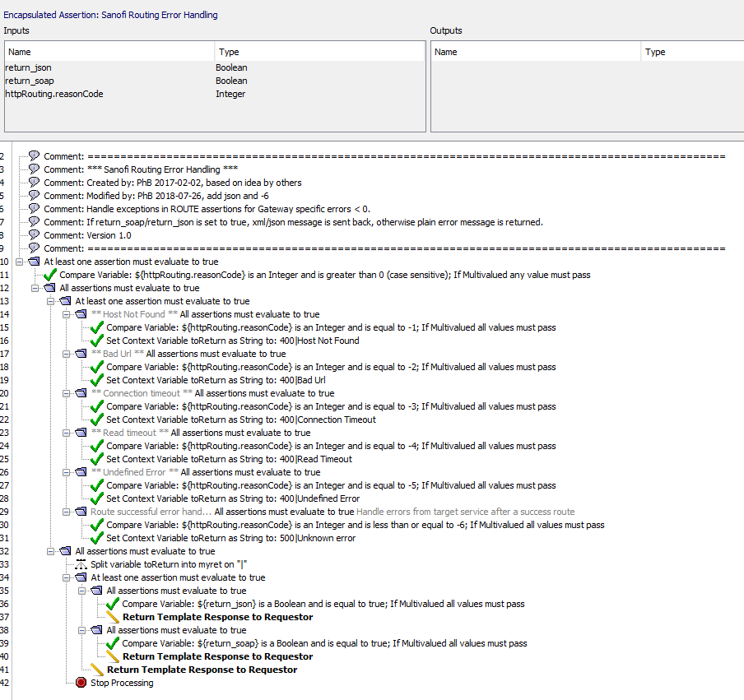
Task: Select the Compare Variable equal to -4 assertion
Action: 247,446
